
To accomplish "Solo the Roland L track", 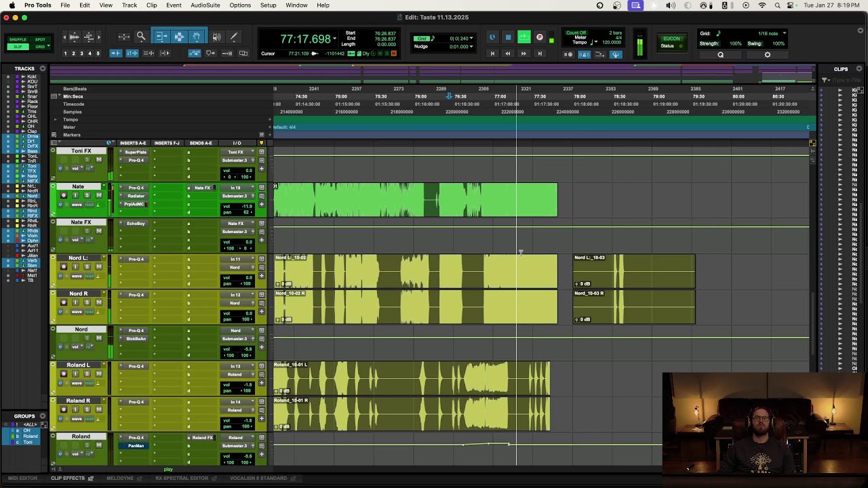I will click(87, 374).
